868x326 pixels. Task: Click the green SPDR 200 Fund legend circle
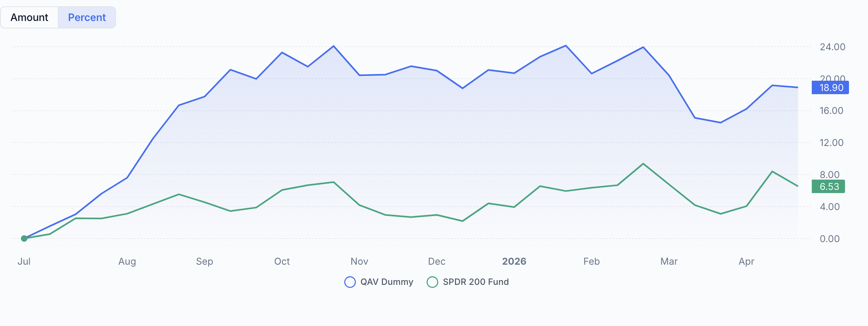click(432, 282)
